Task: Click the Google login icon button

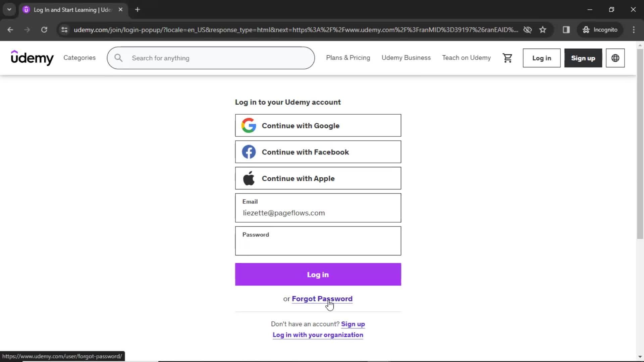Action: click(x=249, y=126)
